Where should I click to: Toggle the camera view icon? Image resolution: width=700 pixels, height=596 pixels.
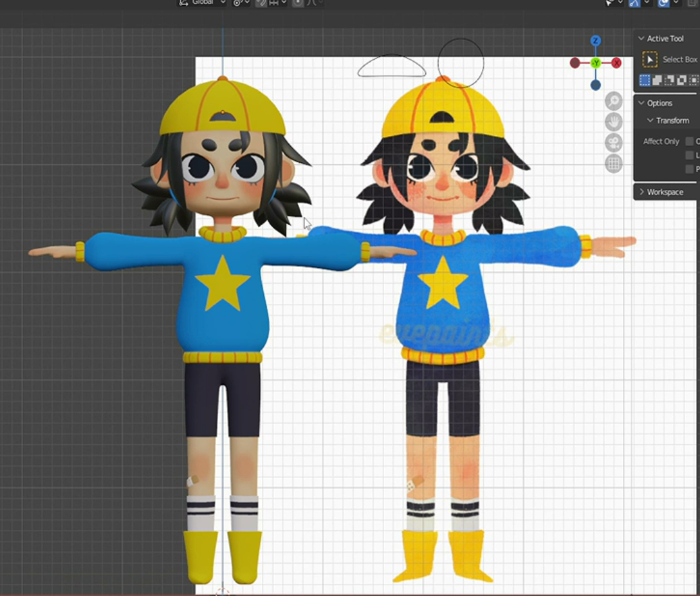[614, 143]
